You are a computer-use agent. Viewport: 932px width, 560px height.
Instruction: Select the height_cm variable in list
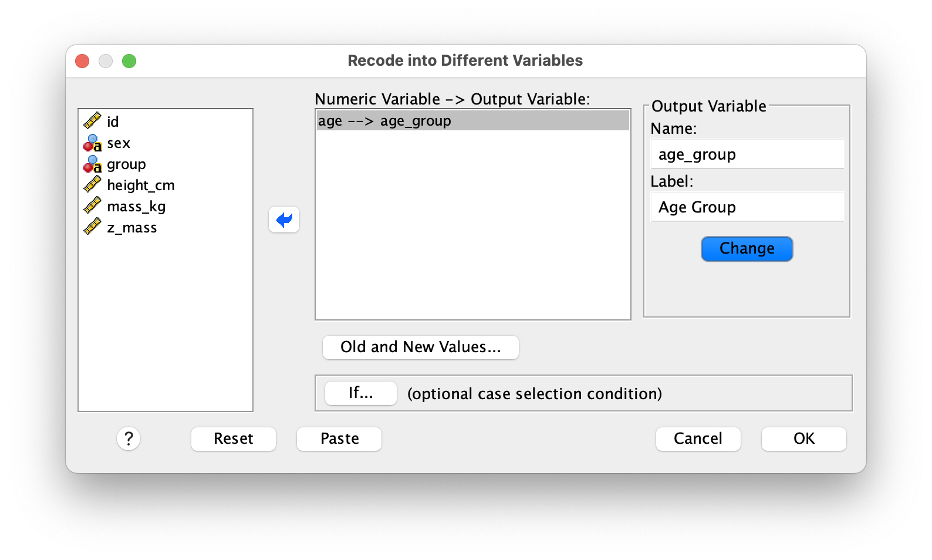[x=141, y=185]
